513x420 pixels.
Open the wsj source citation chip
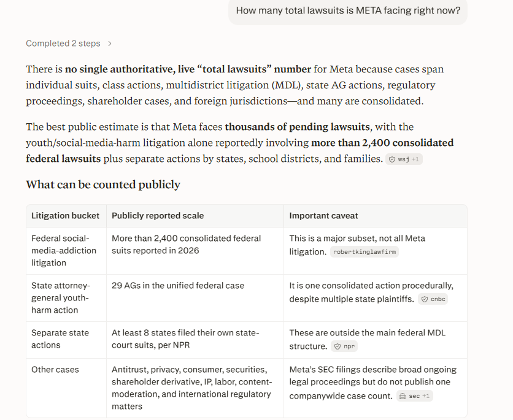coord(404,159)
